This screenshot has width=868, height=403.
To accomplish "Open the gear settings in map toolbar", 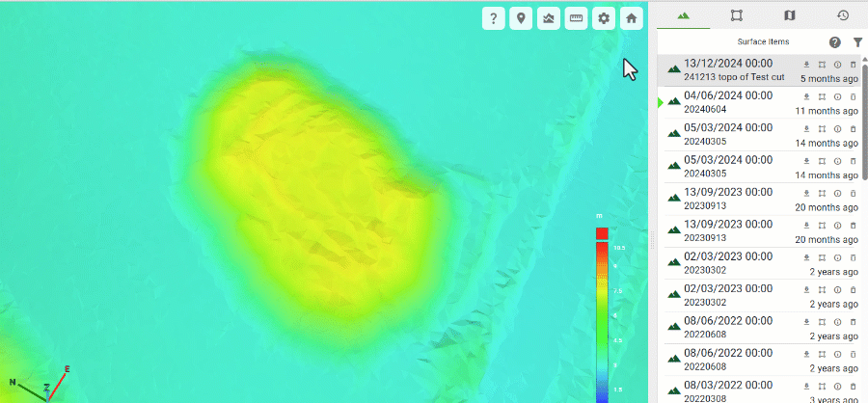I will click(604, 19).
